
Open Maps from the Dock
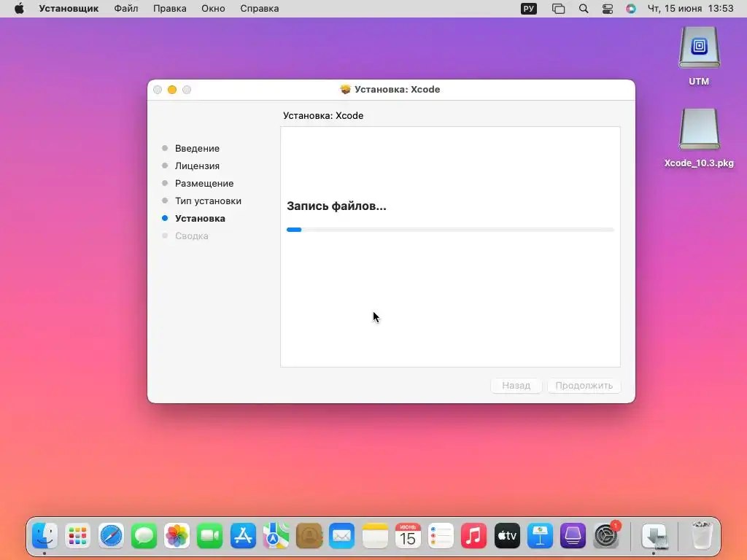point(276,536)
